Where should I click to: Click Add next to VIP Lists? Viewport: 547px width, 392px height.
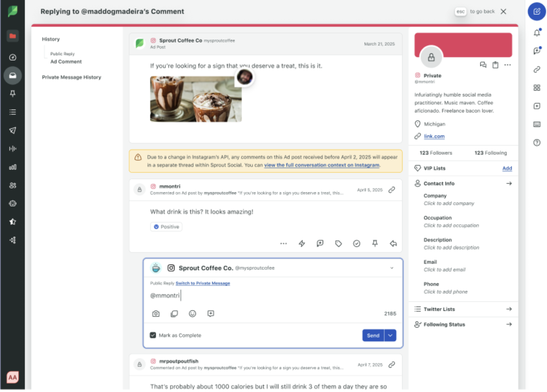pos(507,168)
